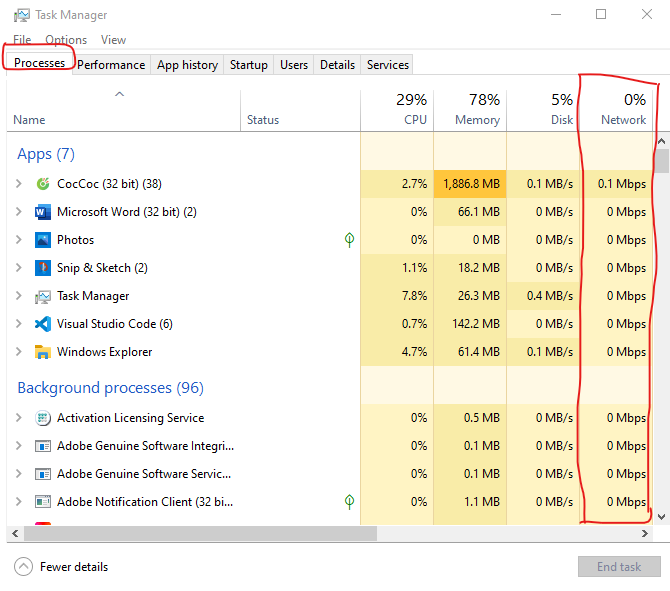Click the leaf status icon for Adobe Notification Client

(x=349, y=502)
